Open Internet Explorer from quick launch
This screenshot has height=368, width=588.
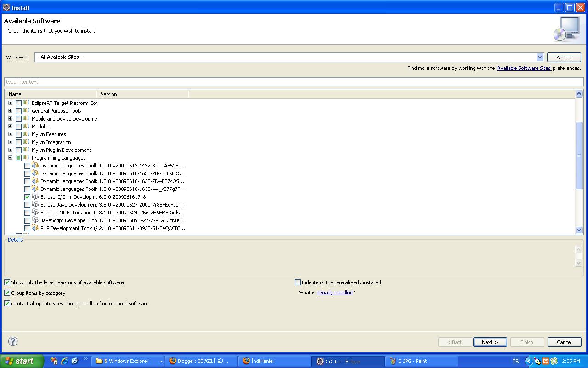tap(64, 361)
